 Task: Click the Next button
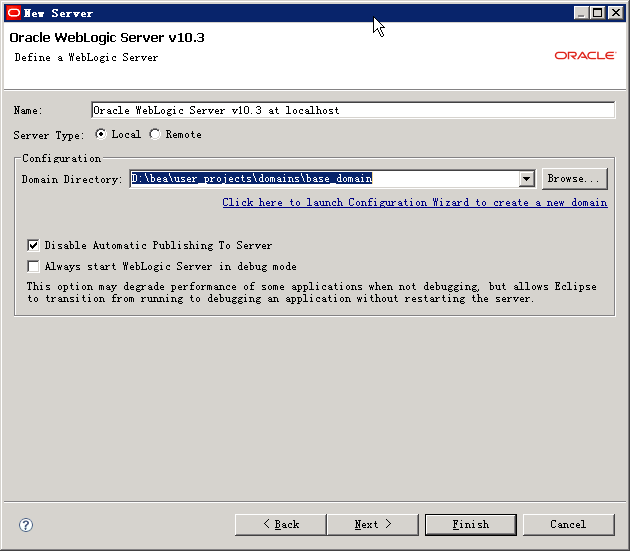pos(373,524)
